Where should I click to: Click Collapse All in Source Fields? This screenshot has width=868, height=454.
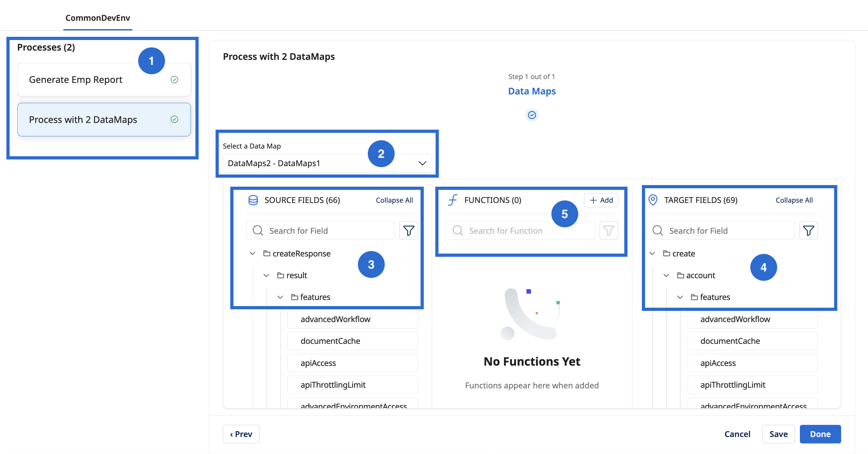(394, 200)
